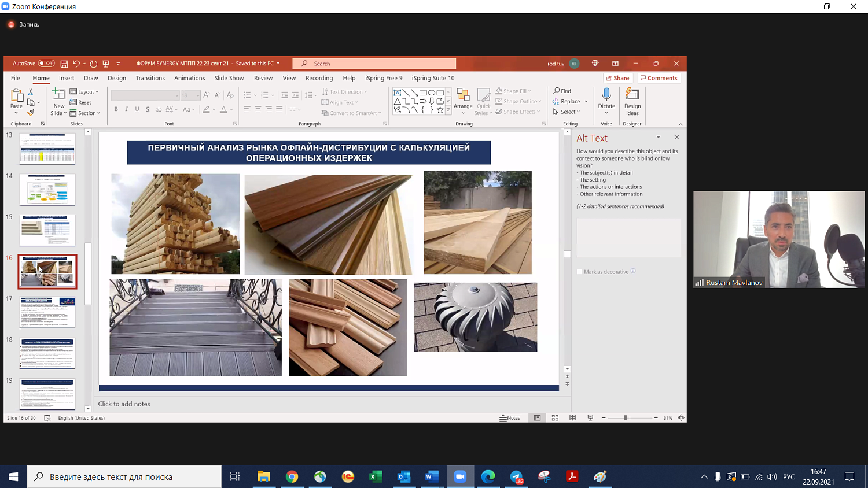Click the Clear All Formatting icon
The image size is (868, 488).
click(230, 95)
